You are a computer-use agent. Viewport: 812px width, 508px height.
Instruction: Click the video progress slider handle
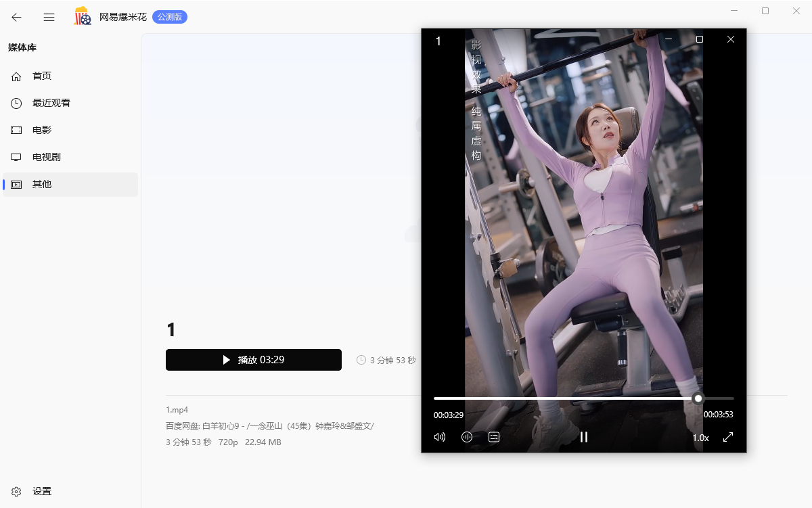coord(698,398)
